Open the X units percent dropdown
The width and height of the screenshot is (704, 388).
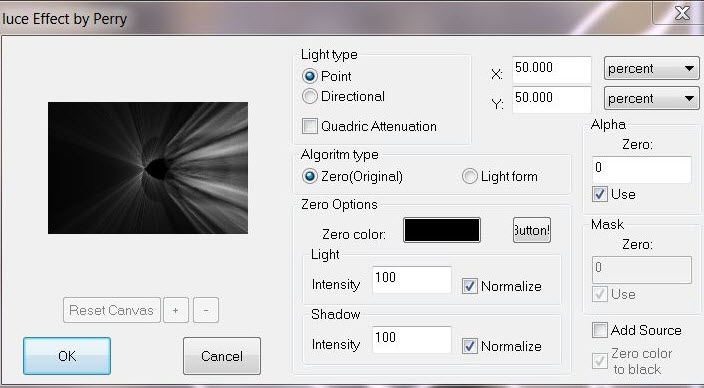(651, 69)
